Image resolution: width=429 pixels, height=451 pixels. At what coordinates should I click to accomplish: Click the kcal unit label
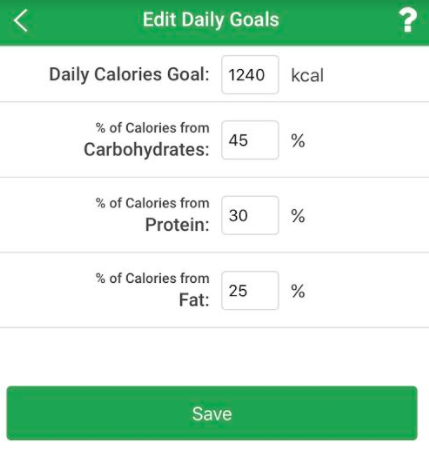pyautogui.click(x=307, y=75)
